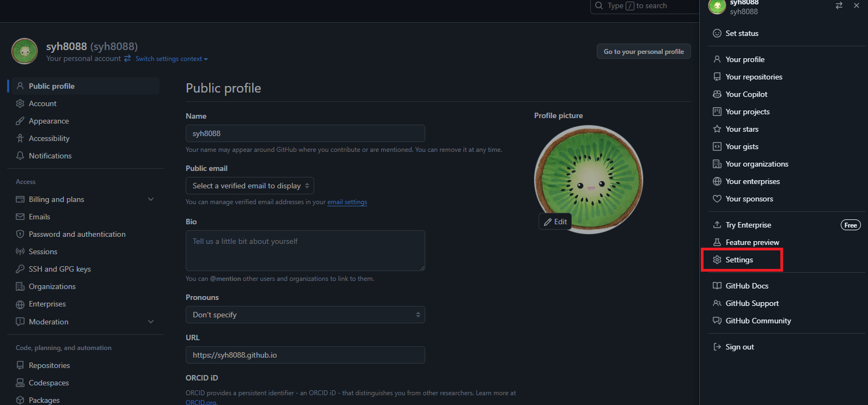Click the paintbrush icon beside Appearance

[x=20, y=121]
